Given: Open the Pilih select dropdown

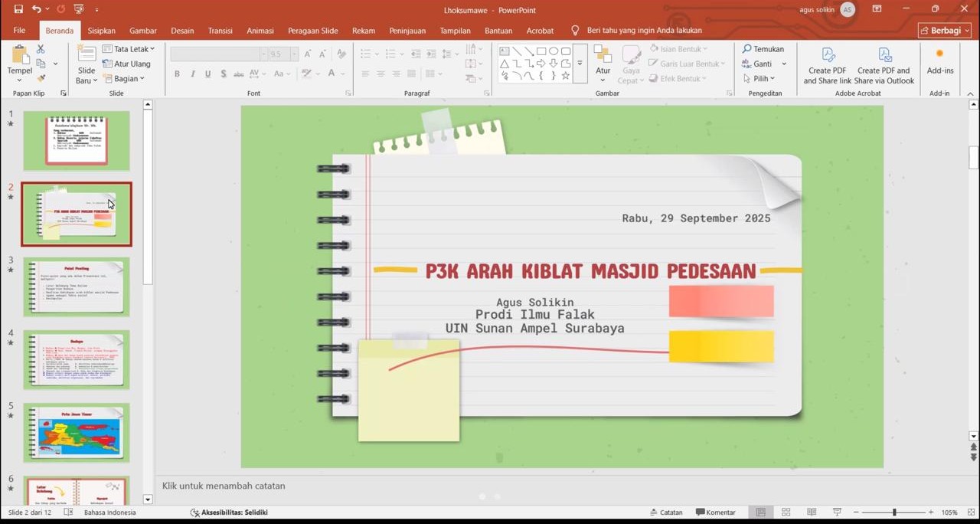Looking at the screenshot, I should click(x=759, y=79).
